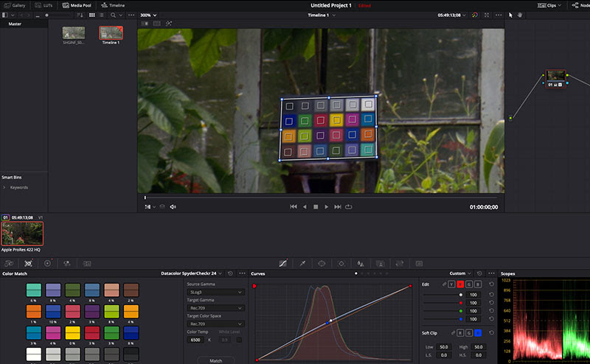Image resolution: width=590 pixels, height=364 pixels.
Task: Toggle the Clips panel button
Action: point(549,5)
